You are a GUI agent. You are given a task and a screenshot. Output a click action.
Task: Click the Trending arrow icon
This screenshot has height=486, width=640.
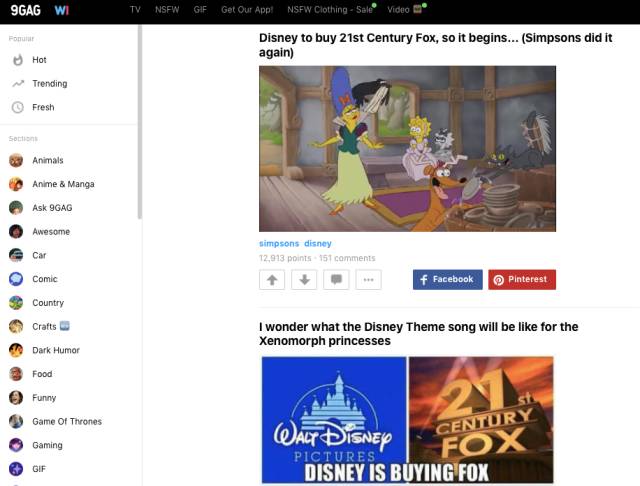(17, 84)
